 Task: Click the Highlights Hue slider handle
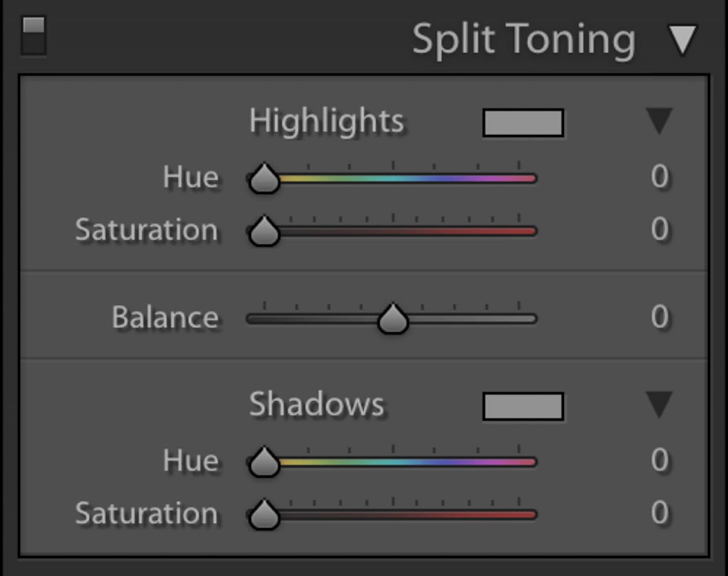click(x=264, y=179)
